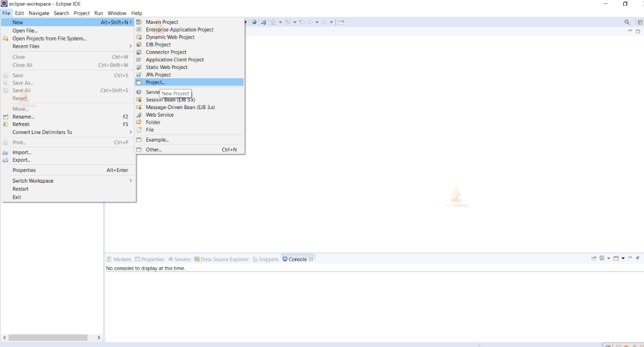Maximize the Console panel
The width and height of the screenshot is (644, 347).
(x=638, y=258)
